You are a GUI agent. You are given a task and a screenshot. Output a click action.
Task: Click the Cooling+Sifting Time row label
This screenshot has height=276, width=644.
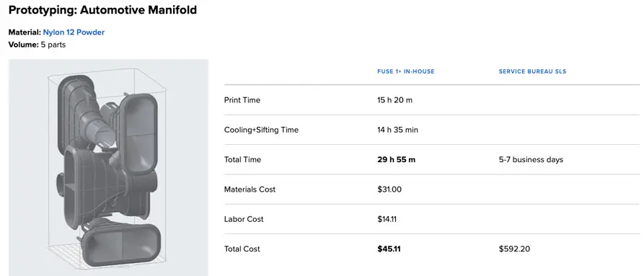[261, 130]
